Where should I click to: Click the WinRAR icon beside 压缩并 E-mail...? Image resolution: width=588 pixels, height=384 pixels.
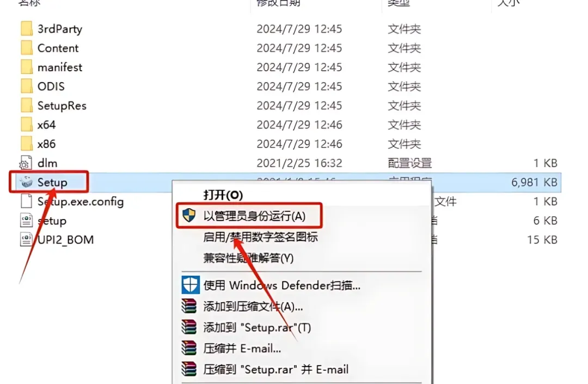(189, 349)
